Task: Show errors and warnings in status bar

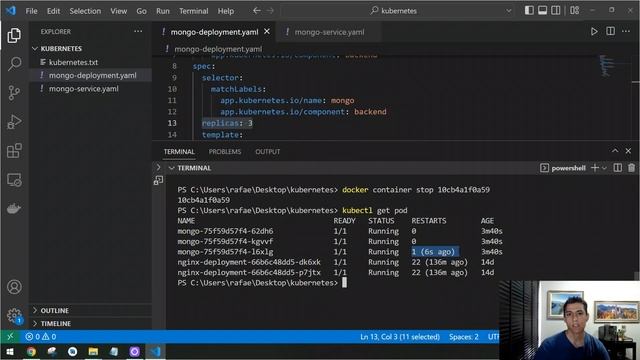Action: click(x=41, y=337)
